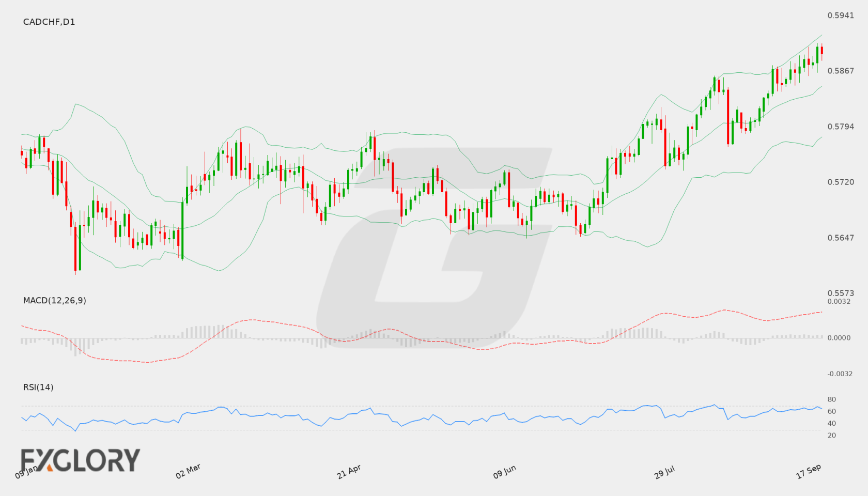Click the RSI 80 level label
Image resolution: width=868 pixels, height=496 pixels.
[832, 399]
